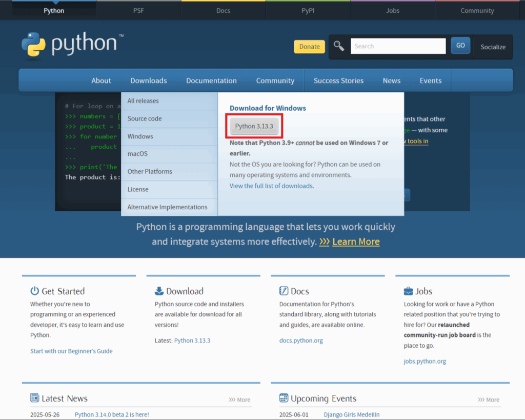
Task: Go to the PyPI tab
Action: (x=308, y=10)
